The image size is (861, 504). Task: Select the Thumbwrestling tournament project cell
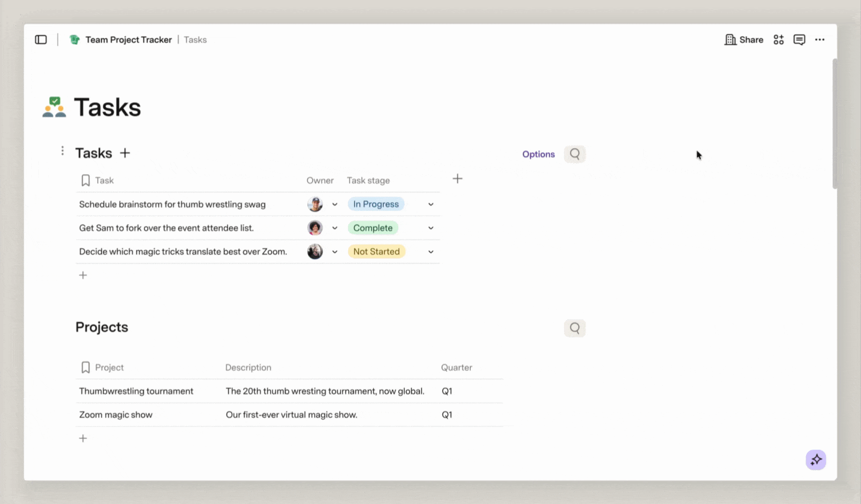pyautogui.click(x=149, y=391)
